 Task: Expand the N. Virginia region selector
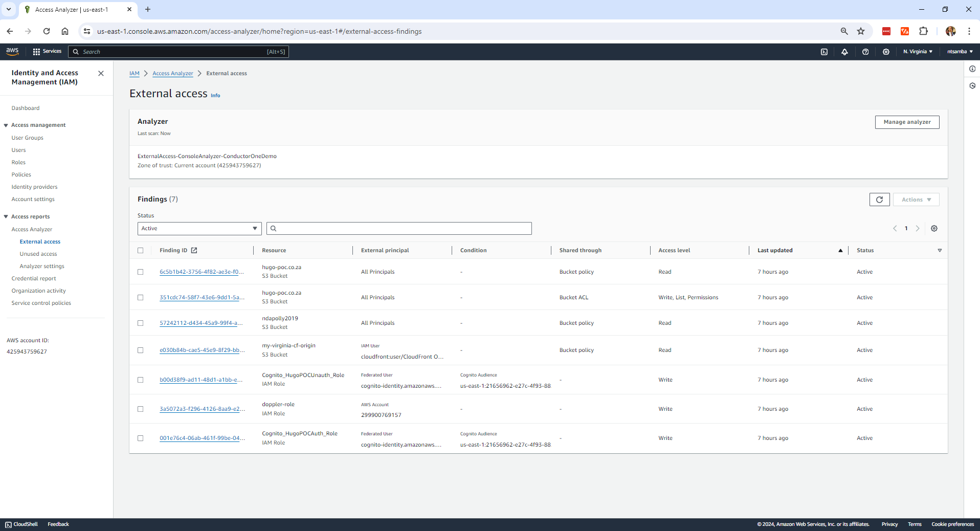[x=918, y=52]
